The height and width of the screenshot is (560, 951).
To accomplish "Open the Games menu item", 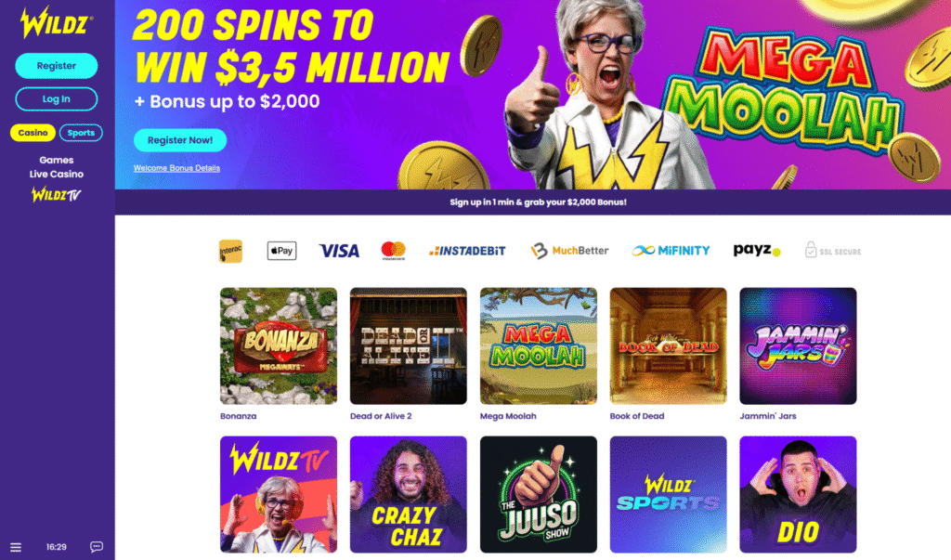I will [57, 160].
